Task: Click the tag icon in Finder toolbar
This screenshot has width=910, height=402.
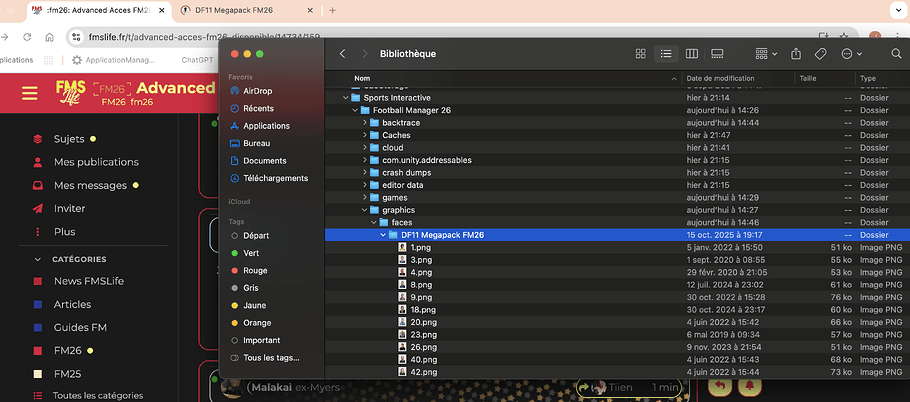Action: pos(820,53)
